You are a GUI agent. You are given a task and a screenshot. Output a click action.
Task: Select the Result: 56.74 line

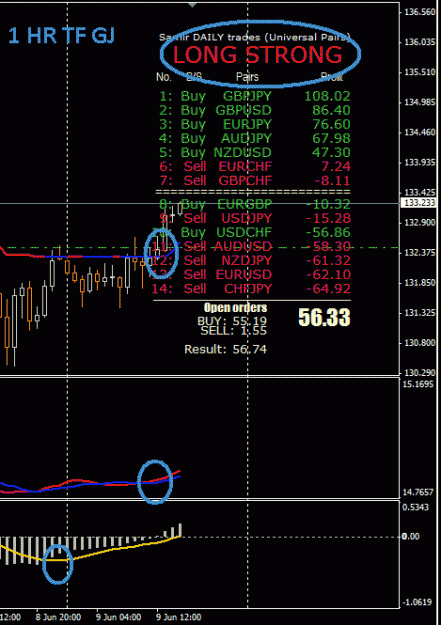pyautogui.click(x=226, y=349)
